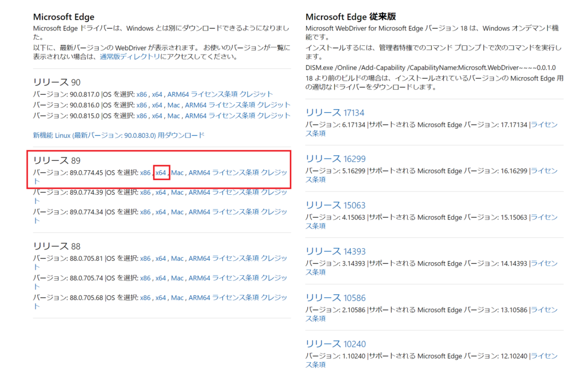588x373 pixels.
Task: Download ARM64 driver for version 88.0.705.81
Action: [199, 259]
